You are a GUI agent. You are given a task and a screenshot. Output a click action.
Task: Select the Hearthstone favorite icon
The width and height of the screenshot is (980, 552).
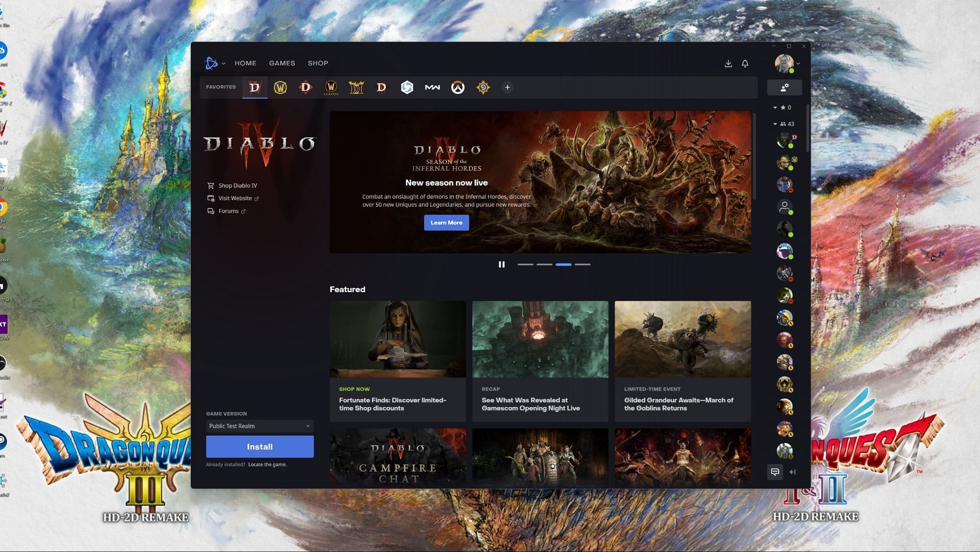coord(483,87)
